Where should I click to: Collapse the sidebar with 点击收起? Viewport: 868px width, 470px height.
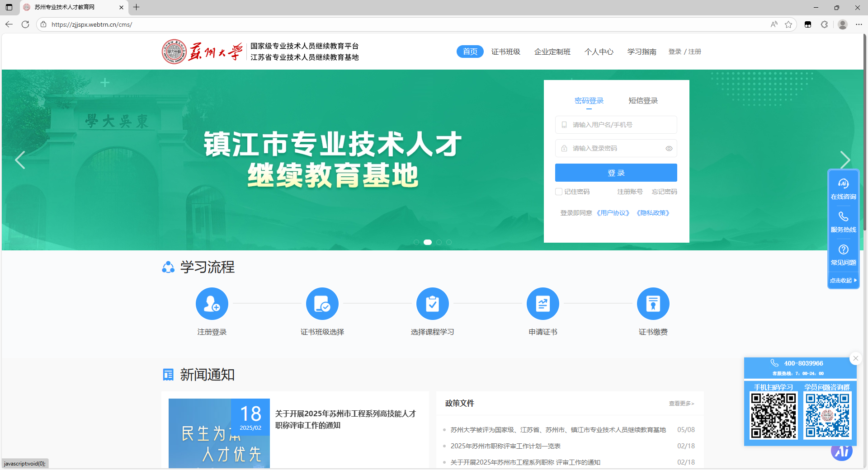843,280
